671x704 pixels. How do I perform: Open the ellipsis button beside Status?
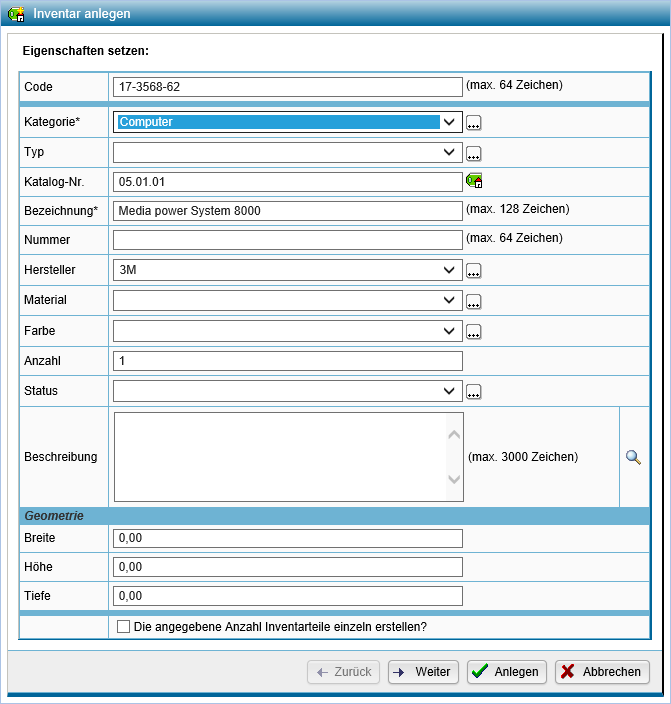[x=473, y=392]
